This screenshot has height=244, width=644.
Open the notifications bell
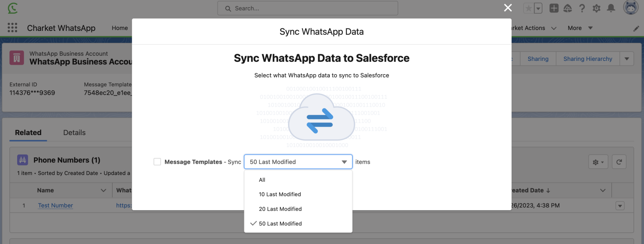pos(611,8)
